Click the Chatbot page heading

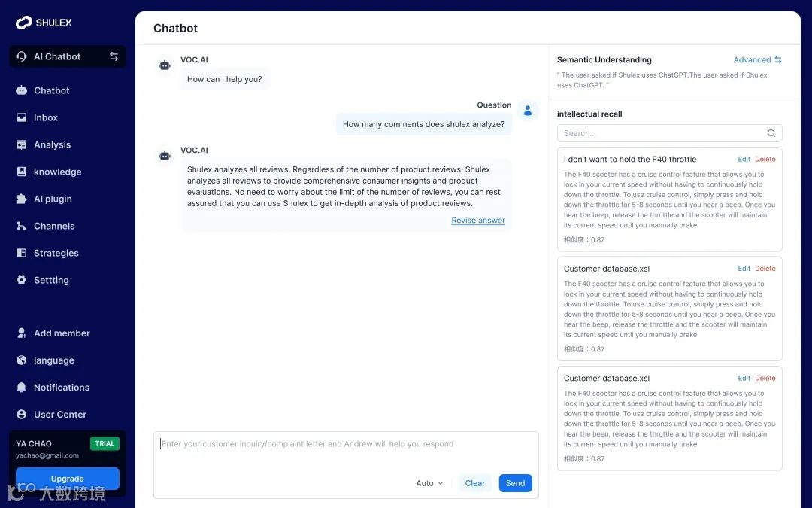pos(175,28)
